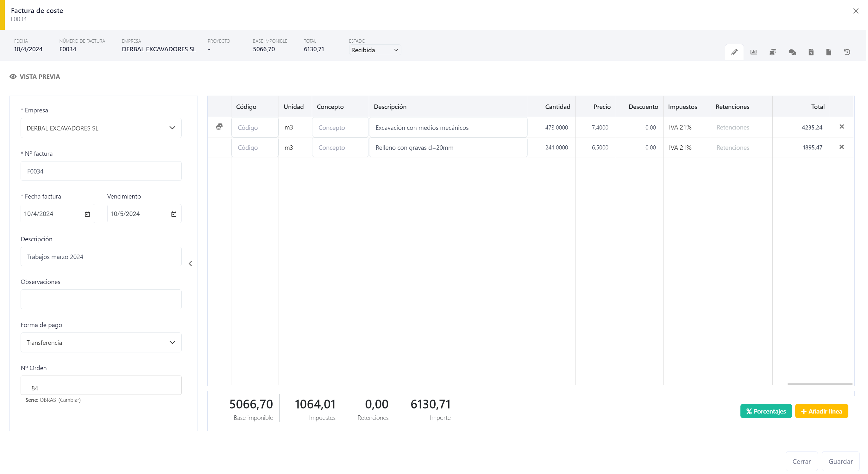Open the Vencimiento calendar picker
The image size is (868, 474).
[x=174, y=214]
